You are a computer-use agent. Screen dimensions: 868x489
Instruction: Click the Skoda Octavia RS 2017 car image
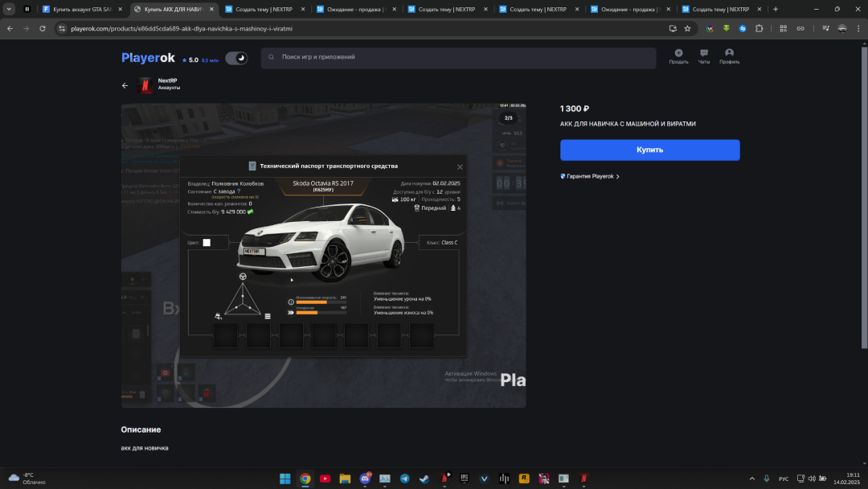point(321,243)
